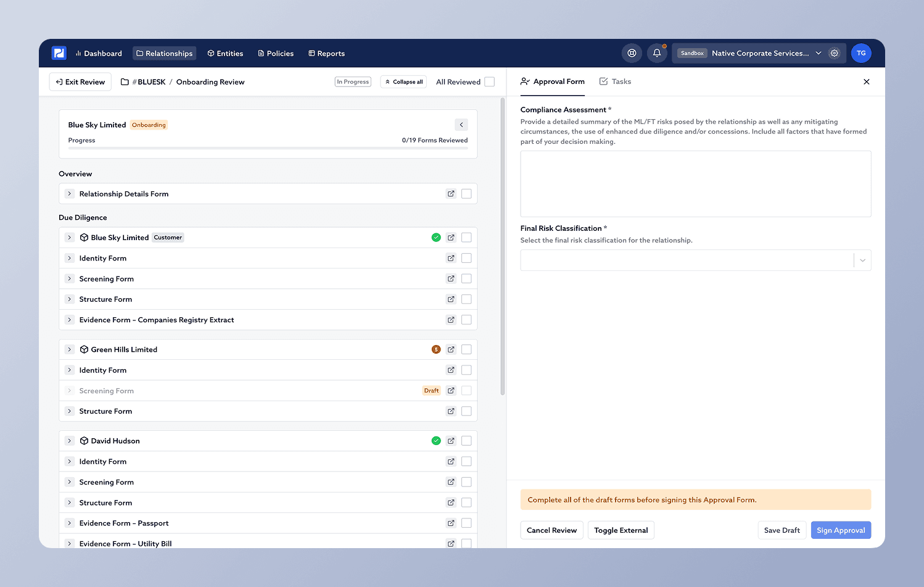Expand the David Hudson group
The height and width of the screenshot is (587, 924).
point(70,441)
